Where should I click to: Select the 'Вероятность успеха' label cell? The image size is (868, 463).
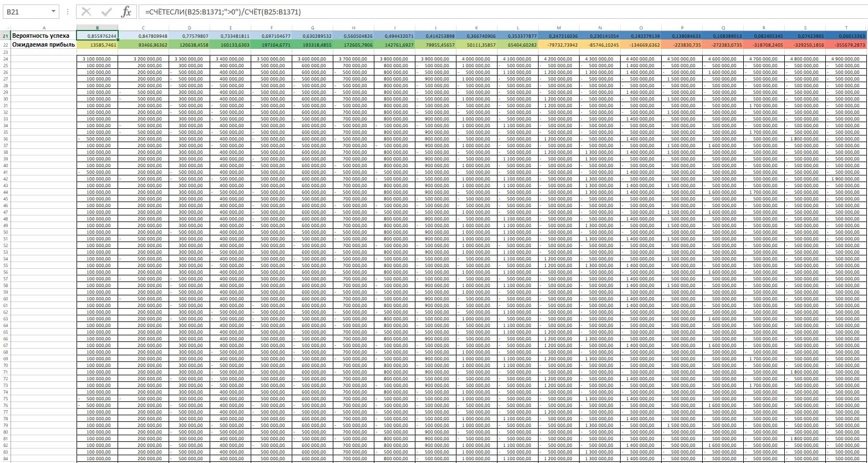[44, 36]
